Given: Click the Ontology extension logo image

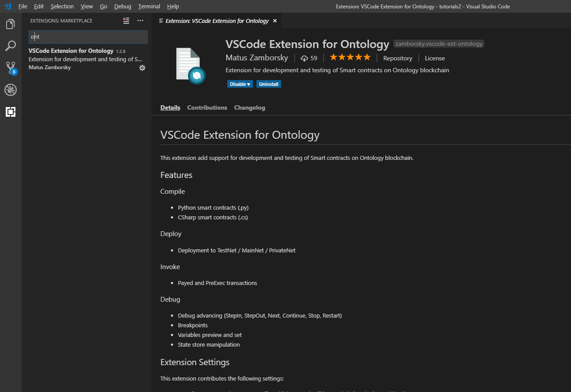Looking at the screenshot, I should (190, 66).
